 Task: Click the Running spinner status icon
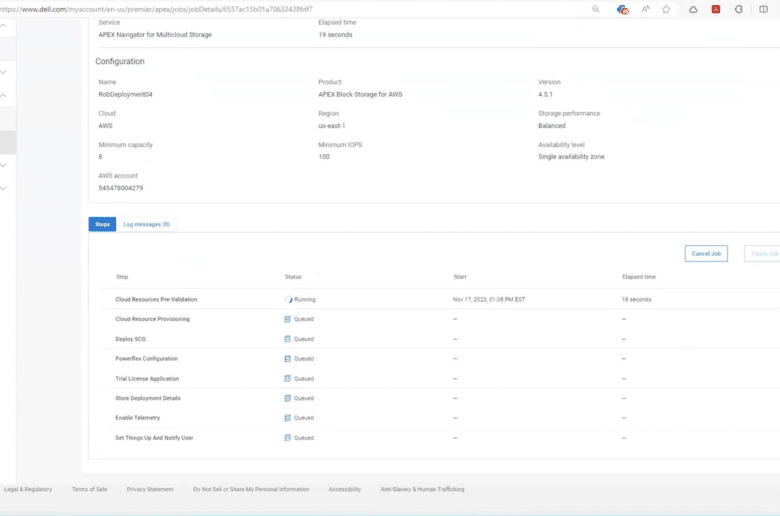pos(288,300)
